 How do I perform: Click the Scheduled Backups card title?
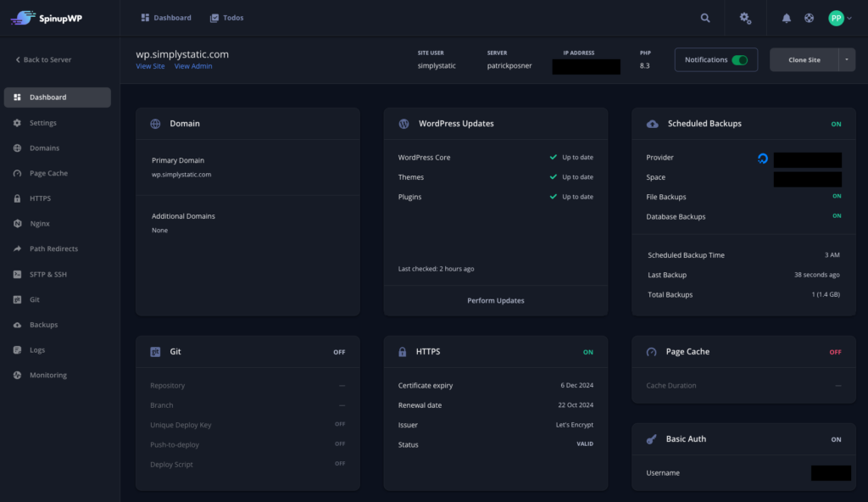[x=704, y=124]
